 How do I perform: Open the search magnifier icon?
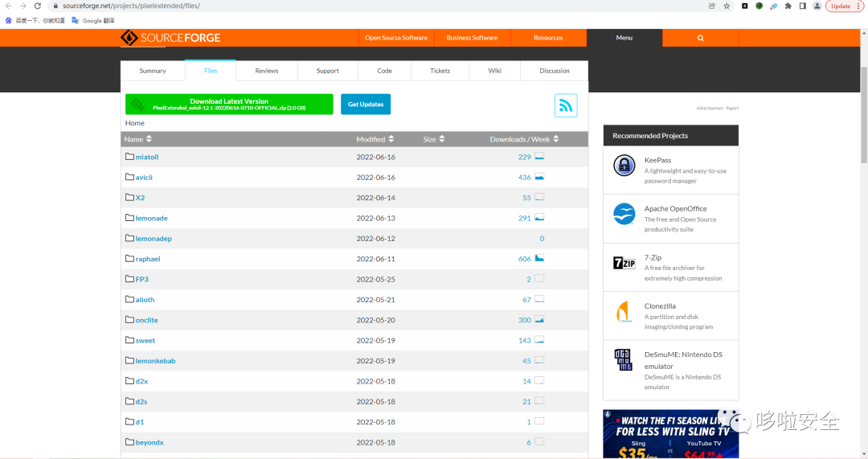[700, 39]
